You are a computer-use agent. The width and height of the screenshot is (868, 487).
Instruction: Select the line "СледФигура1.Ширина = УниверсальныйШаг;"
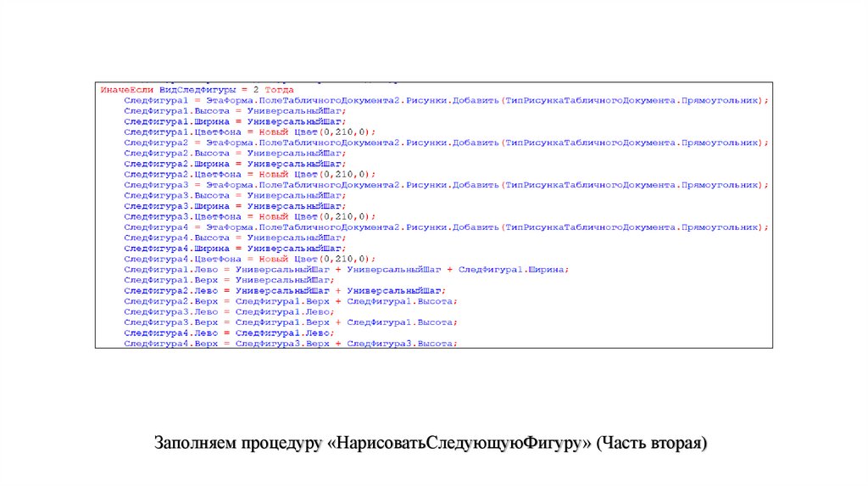[x=235, y=121]
